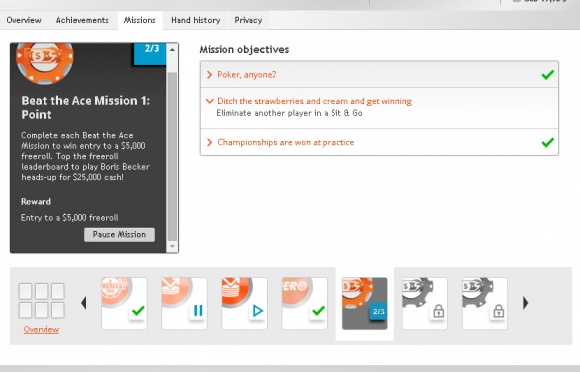Select the completed mission tile labeled ERO
Image resolution: width=580 pixels, height=372 pixels.
[304, 303]
